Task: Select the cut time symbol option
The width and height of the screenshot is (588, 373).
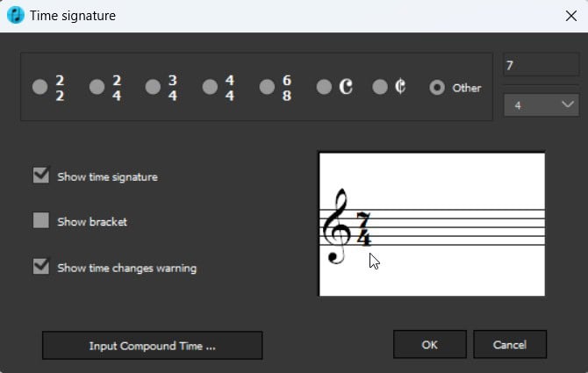Action: coord(380,87)
